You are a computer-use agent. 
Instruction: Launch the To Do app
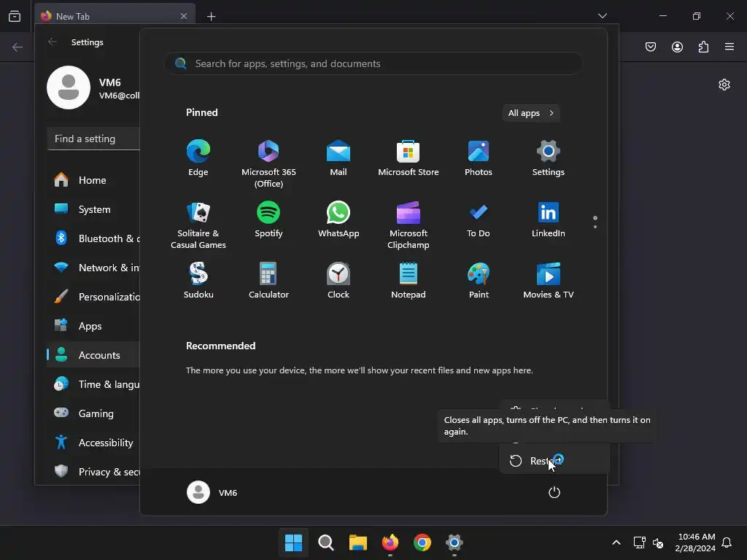479,219
